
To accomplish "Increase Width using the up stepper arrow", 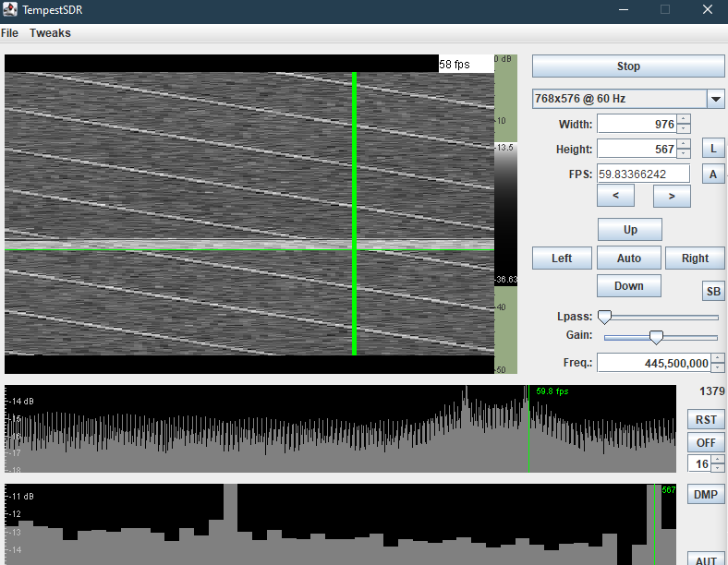I will coord(683,119).
